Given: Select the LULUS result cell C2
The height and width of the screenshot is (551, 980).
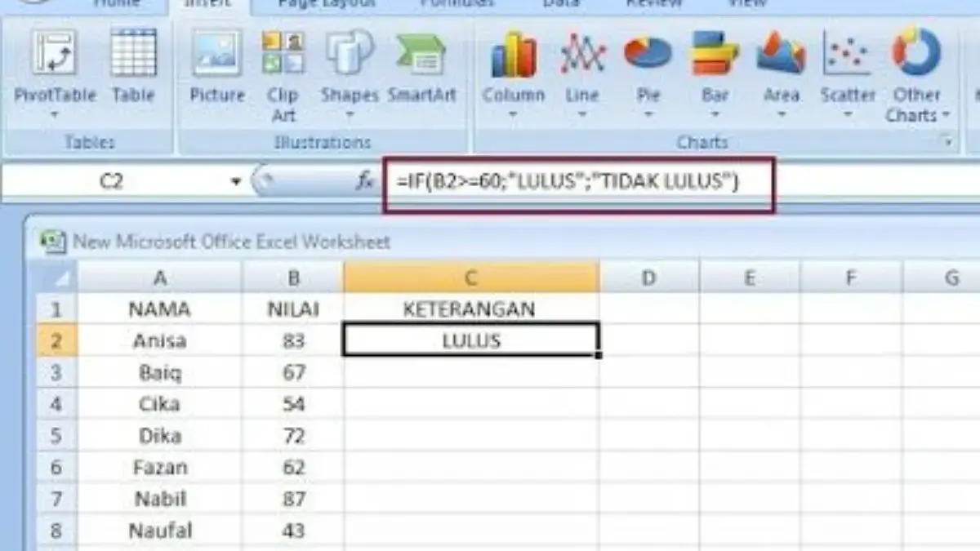Looking at the screenshot, I should point(471,340).
